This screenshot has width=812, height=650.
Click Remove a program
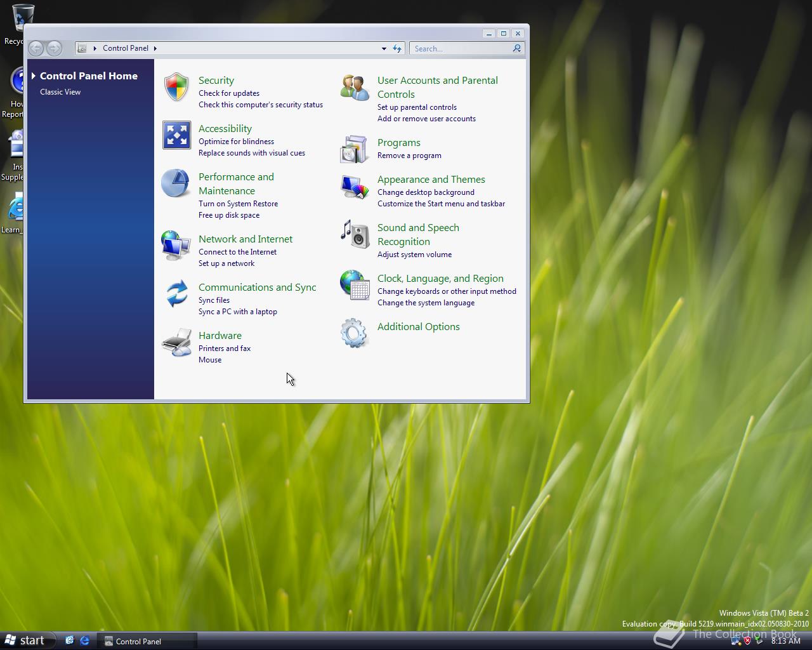pos(410,156)
